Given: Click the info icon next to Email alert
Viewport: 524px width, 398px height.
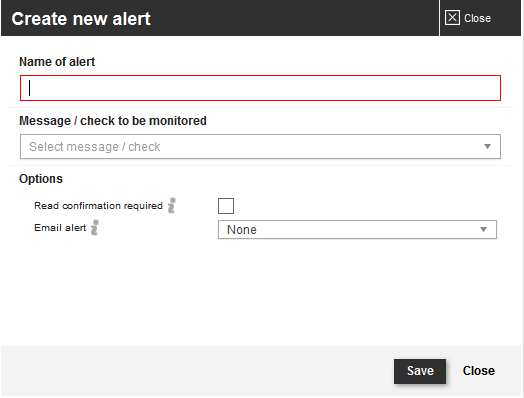Looking at the screenshot, I should (x=95, y=228).
